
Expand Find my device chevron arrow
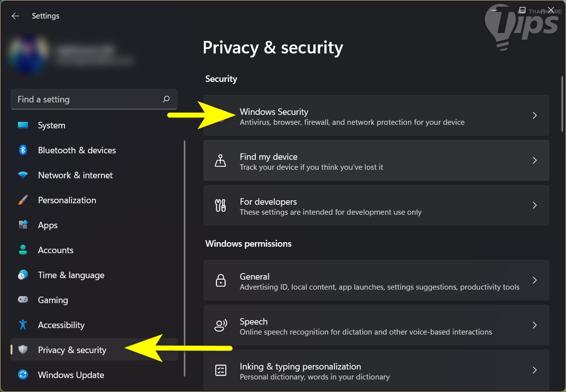point(535,160)
